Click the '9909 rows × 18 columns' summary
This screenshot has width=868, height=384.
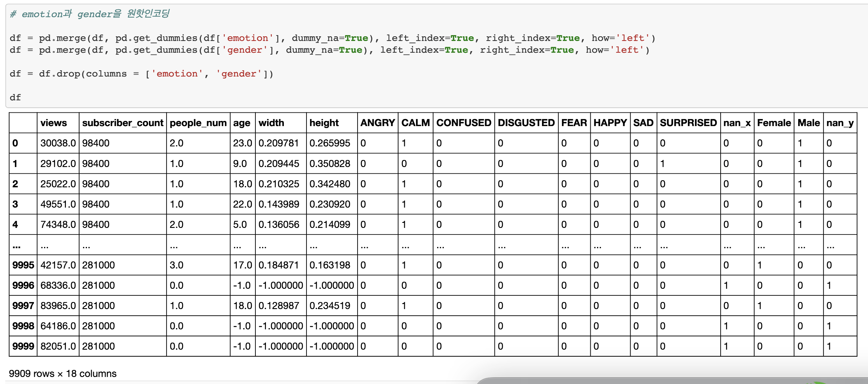pos(63,373)
